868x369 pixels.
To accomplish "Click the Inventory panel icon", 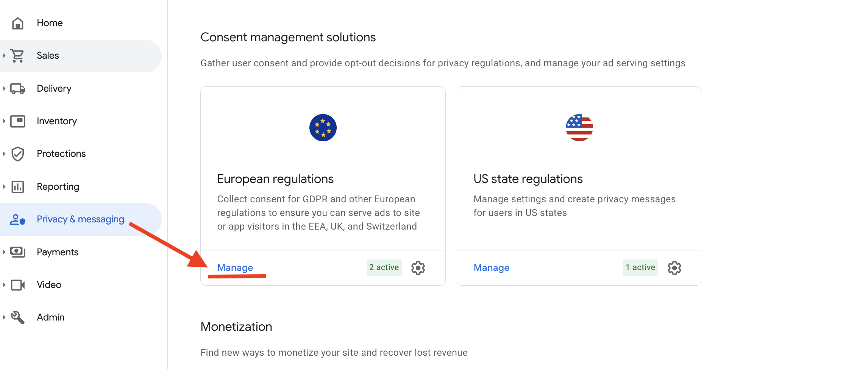I will pos(17,121).
